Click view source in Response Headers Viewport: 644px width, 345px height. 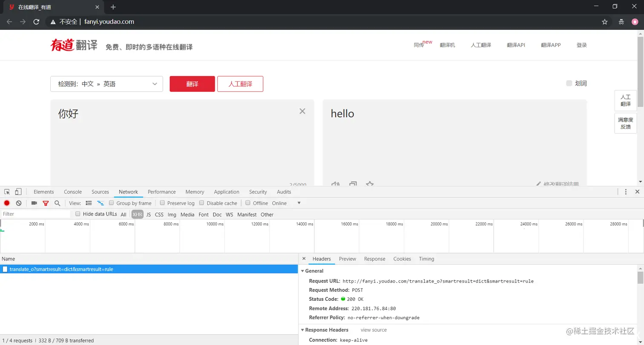click(x=374, y=330)
